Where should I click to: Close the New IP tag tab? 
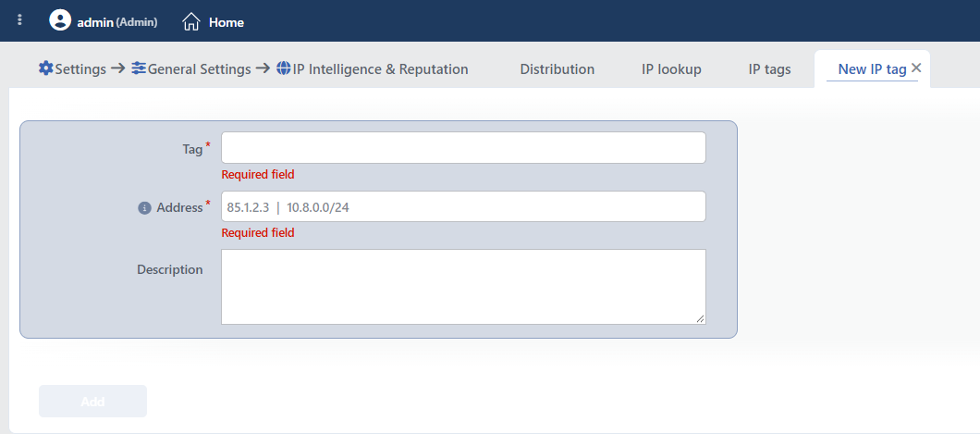tap(917, 68)
